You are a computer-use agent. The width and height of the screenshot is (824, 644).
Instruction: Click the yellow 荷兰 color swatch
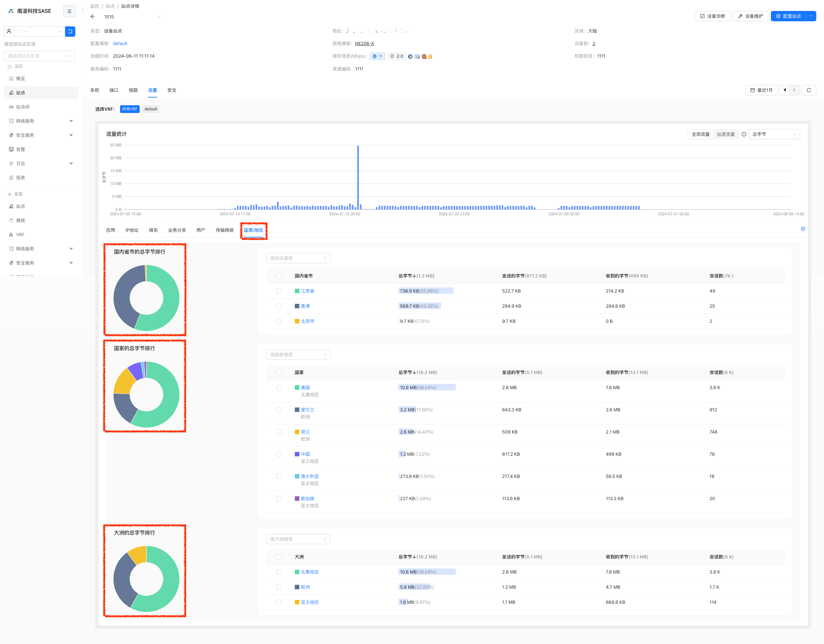[x=297, y=432]
